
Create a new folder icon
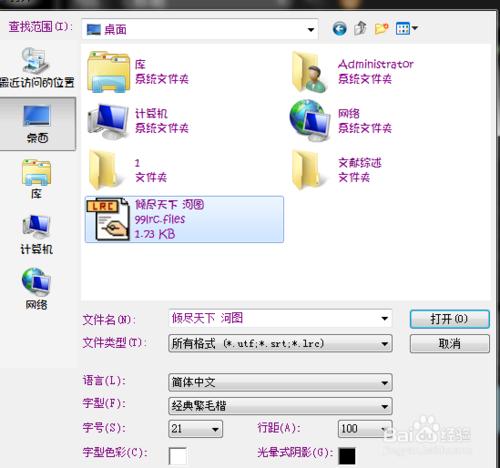pyautogui.click(x=381, y=29)
